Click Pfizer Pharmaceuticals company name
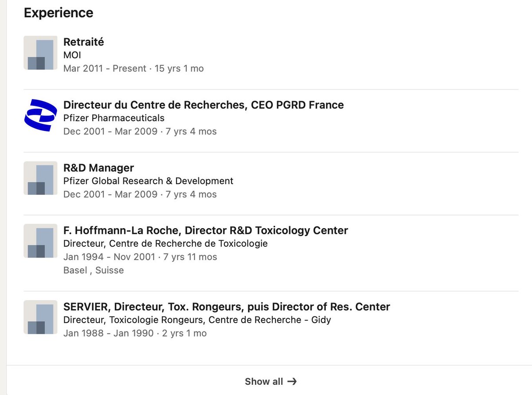The image size is (532, 395). 114,118
